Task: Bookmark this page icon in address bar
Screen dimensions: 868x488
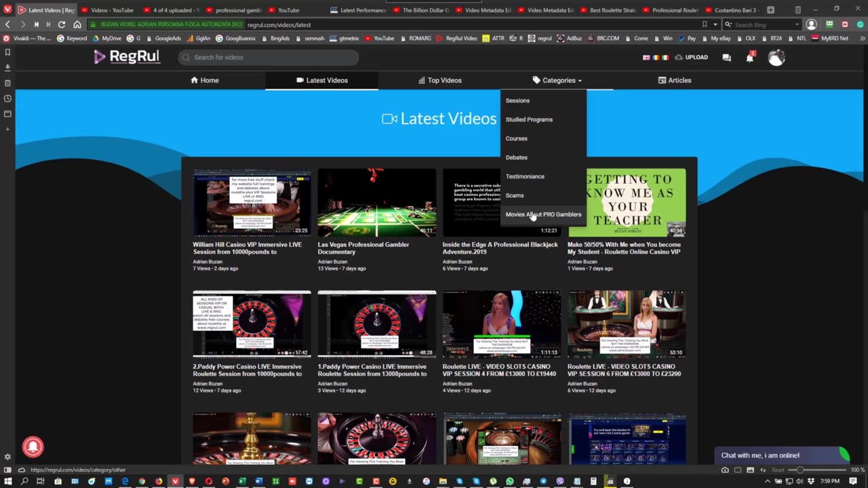Action: tap(705, 24)
